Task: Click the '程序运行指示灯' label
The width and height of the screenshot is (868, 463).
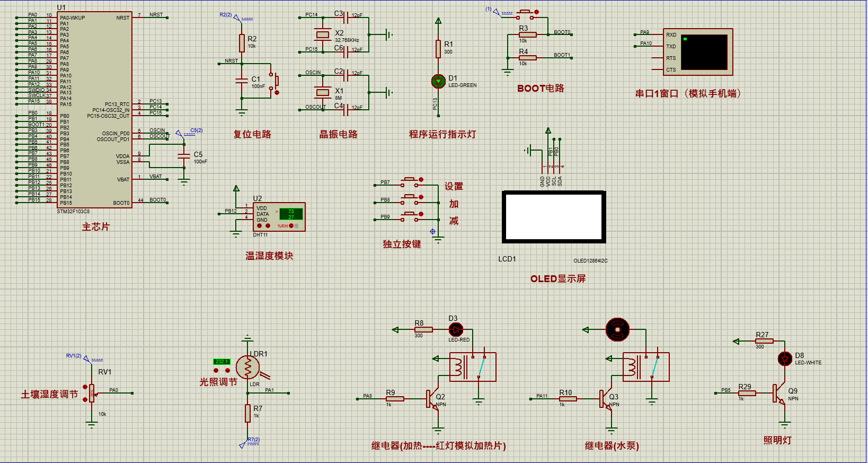Action: [x=442, y=134]
